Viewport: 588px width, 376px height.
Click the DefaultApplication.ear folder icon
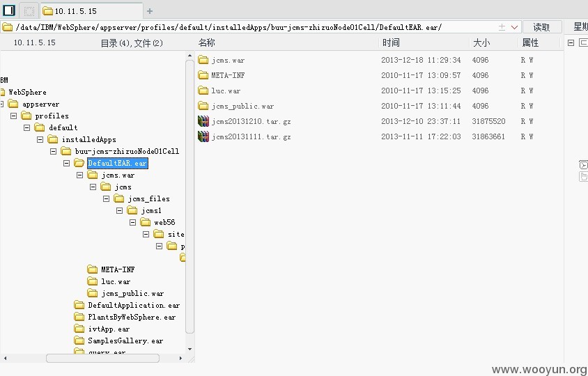coord(79,305)
